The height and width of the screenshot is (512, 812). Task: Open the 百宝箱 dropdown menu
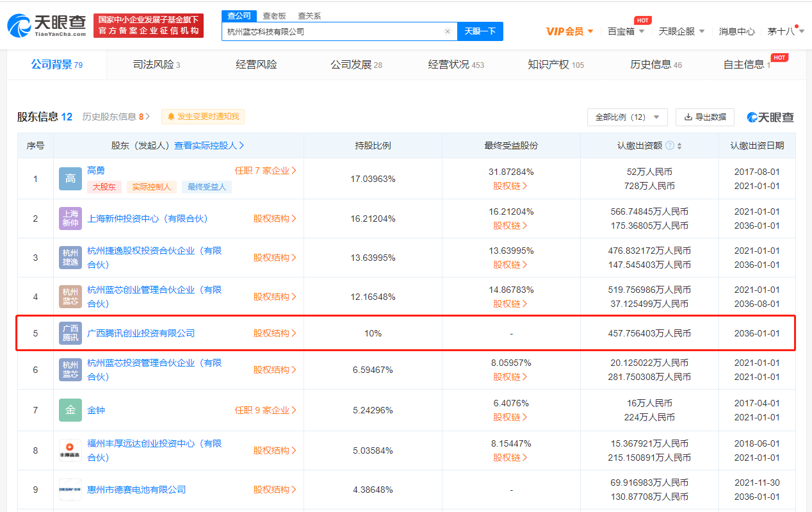[626, 31]
